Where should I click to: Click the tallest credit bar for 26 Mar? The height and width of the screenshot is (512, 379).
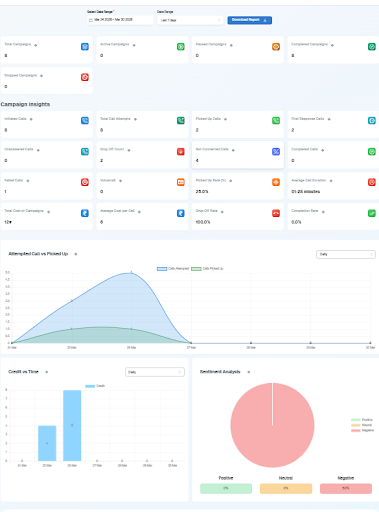(x=72, y=425)
